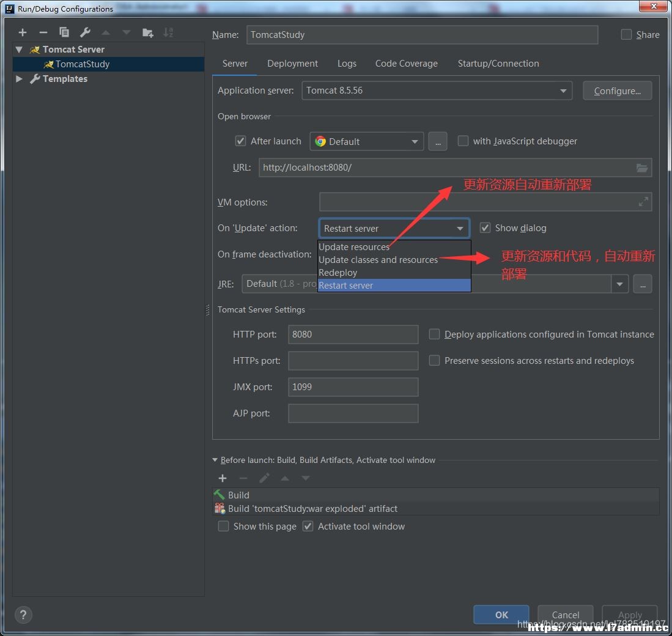Choose Restart server highlighted option

click(394, 286)
